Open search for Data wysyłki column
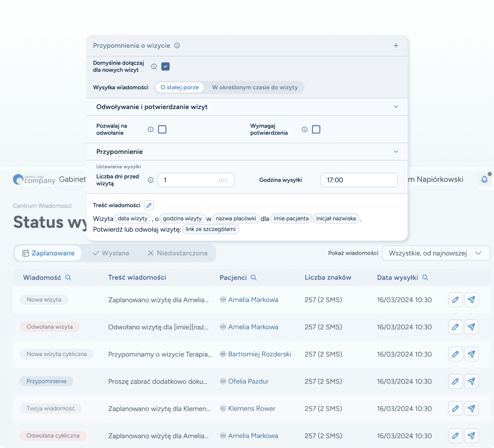 coord(425,277)
